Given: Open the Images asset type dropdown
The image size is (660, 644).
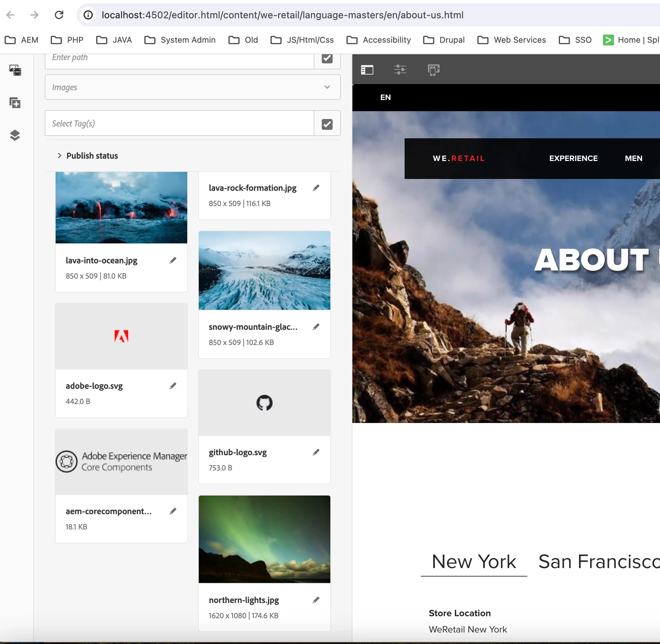Looking at the screenshot, I should 193,87.
